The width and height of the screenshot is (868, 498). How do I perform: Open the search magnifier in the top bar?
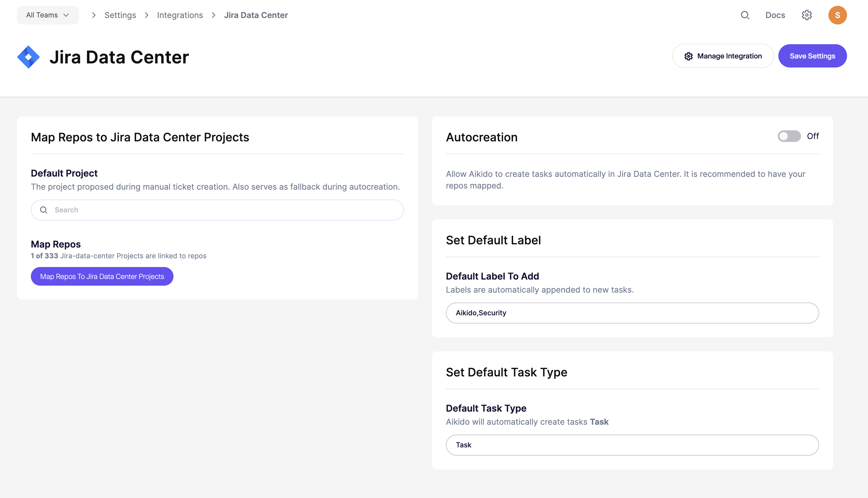745,15
